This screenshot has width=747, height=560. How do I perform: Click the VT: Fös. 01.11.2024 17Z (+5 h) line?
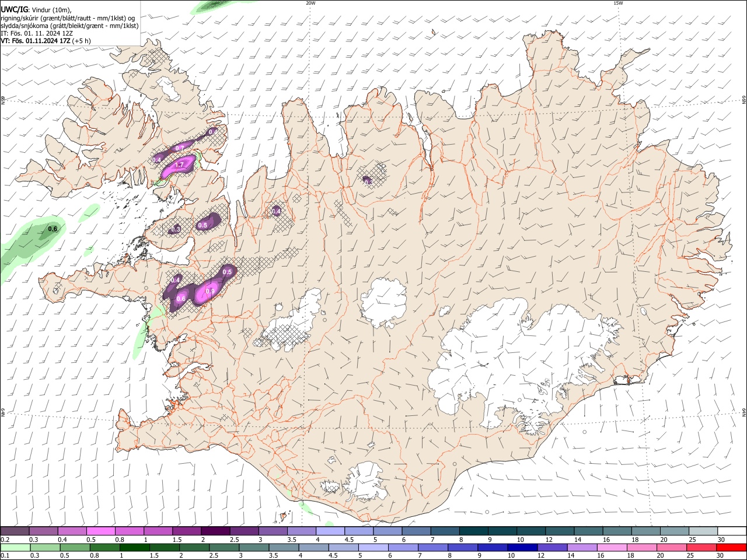[x=46, y=41]
